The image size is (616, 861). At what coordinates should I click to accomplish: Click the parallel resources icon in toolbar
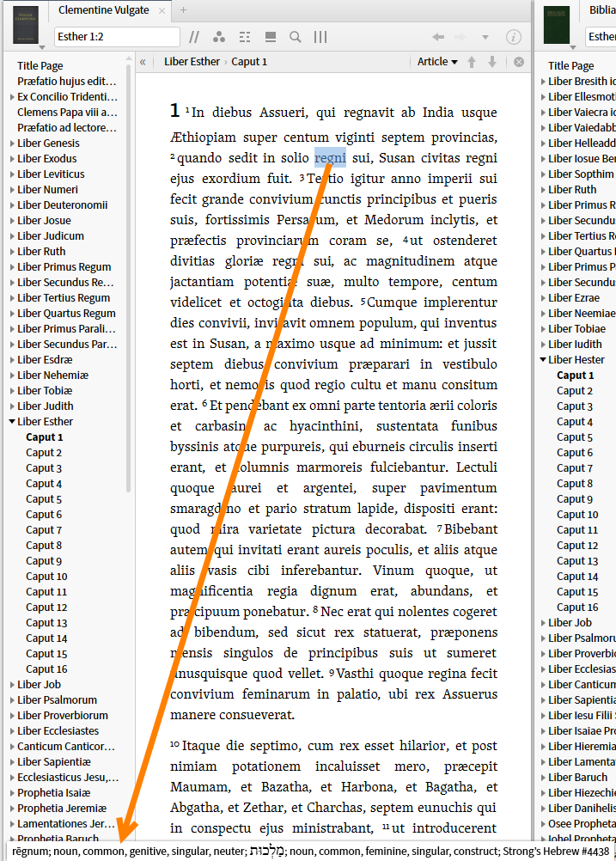click(194, 37)
